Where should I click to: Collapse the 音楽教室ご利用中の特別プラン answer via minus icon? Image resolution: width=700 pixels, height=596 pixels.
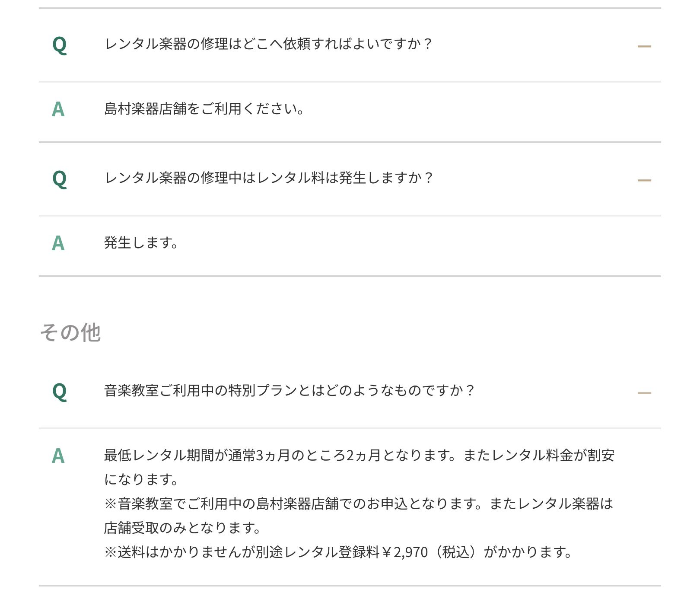644,393
